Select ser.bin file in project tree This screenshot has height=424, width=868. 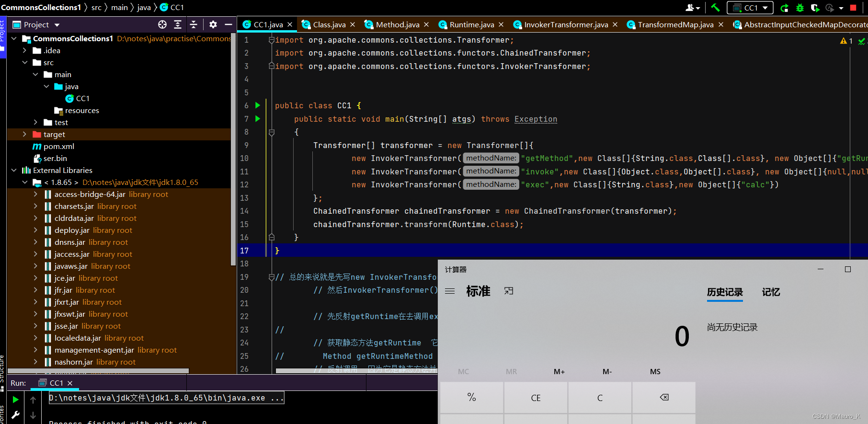click(x=55, y=158)
